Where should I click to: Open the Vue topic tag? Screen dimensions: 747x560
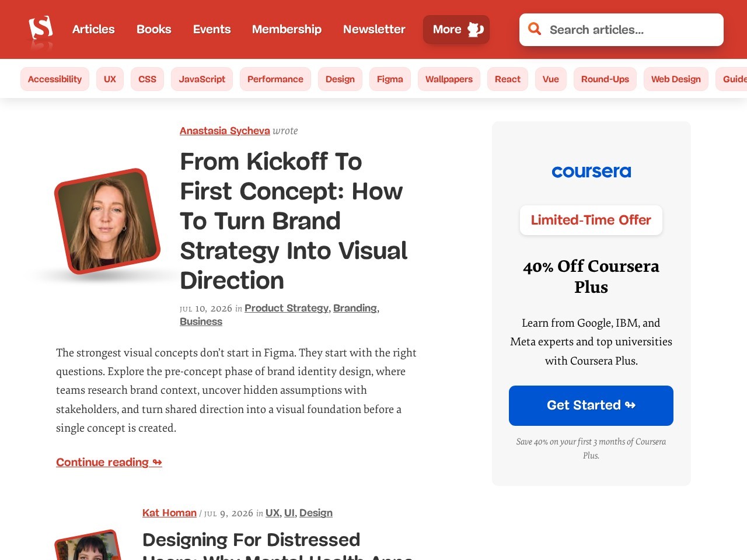[x=551, y=79]
